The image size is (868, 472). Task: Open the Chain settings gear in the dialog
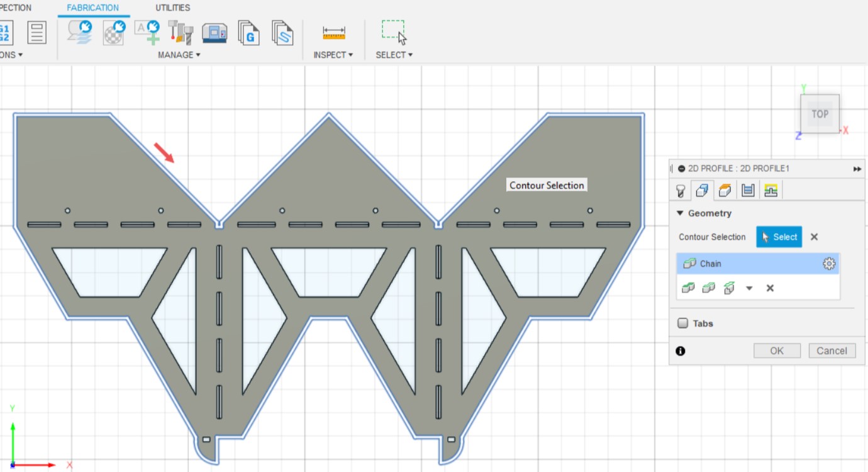829,264
